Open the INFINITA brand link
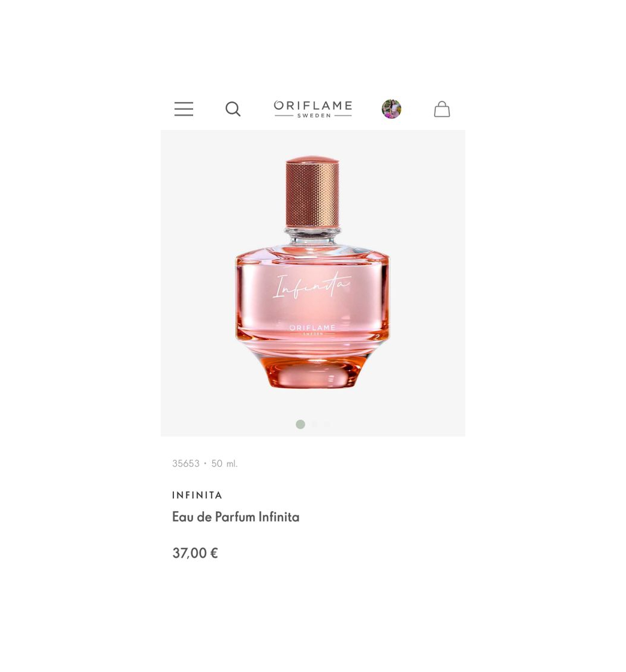 (197, 496)
